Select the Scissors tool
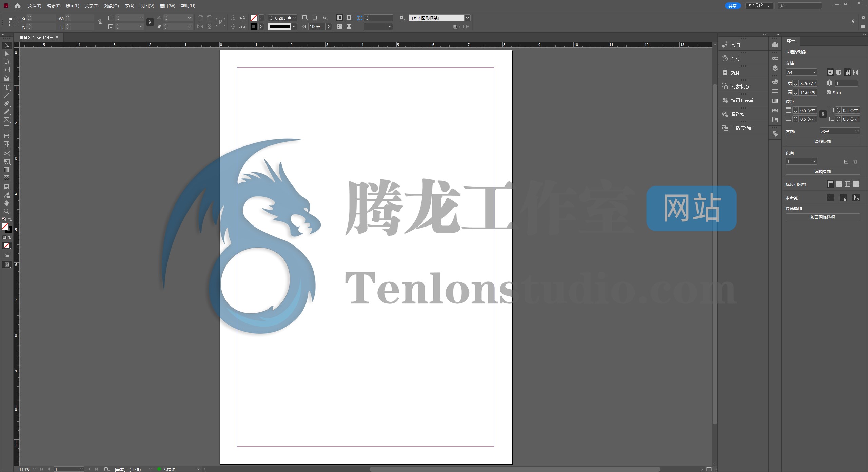Image resolution: width=868 pixels, height=472 pixels. (7, 153)
